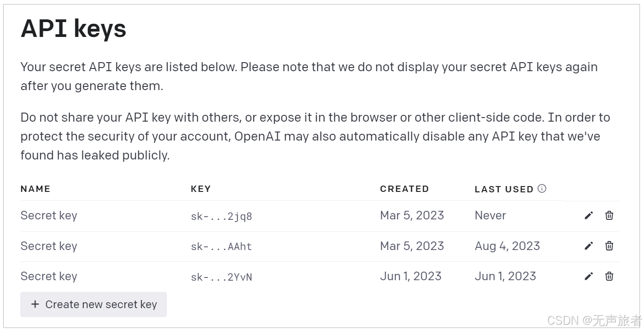644x332 pixels.
Task: Edit the sk-...2jq8 secret key
Action: point(589,215)
